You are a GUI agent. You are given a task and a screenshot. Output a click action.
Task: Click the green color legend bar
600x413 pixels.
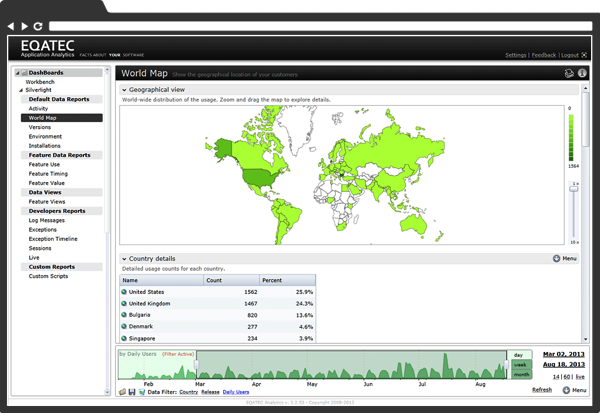571,137
